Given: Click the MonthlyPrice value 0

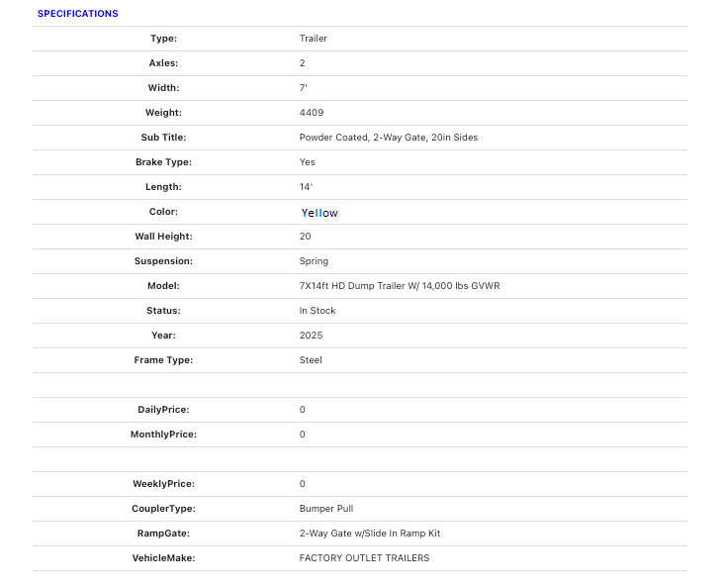Looking at the screenshot, I should tap(303, 435).
